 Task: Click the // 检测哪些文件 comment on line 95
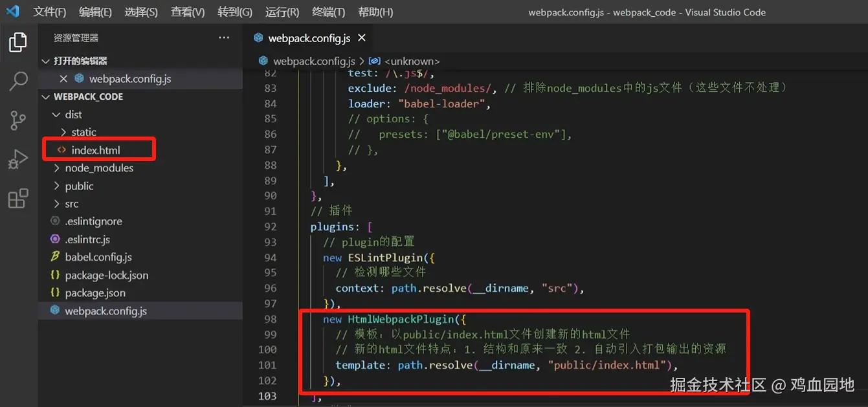(x=381, y=272)
